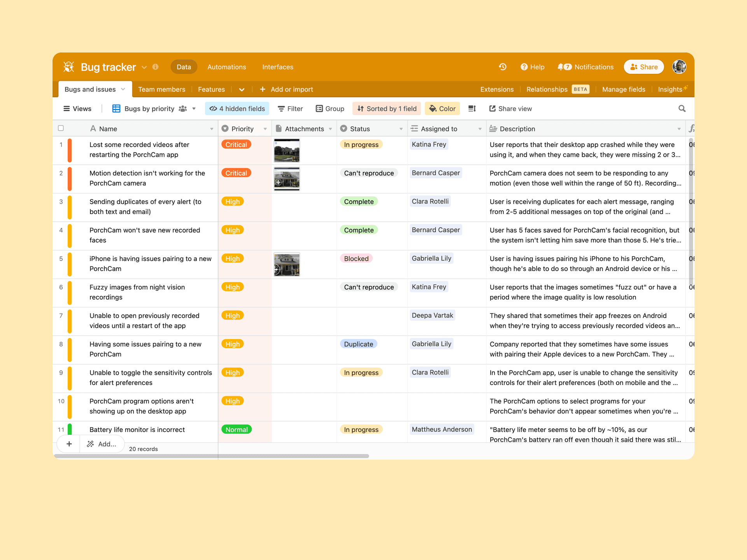
Task: Click the Bug tracker bug logo icon
Action: click(x=69, y=67)
